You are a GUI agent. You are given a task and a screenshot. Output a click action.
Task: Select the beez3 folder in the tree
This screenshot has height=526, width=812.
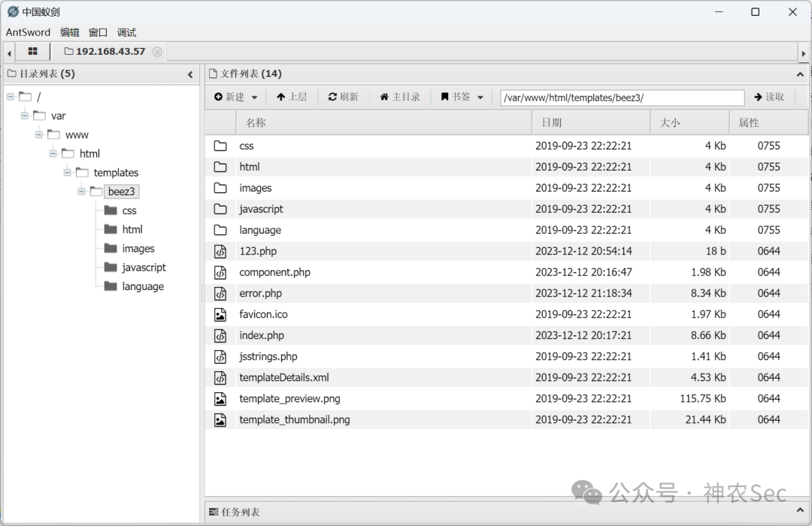click(x=122, y=192)
